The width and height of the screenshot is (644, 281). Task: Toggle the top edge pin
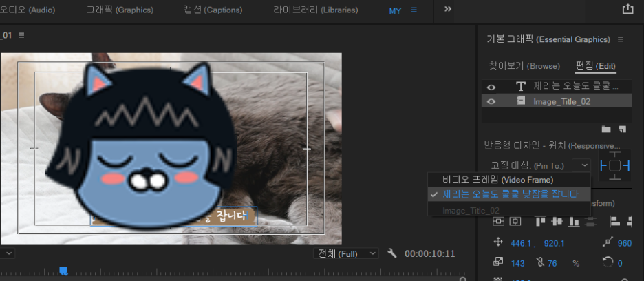coord(615,154)
